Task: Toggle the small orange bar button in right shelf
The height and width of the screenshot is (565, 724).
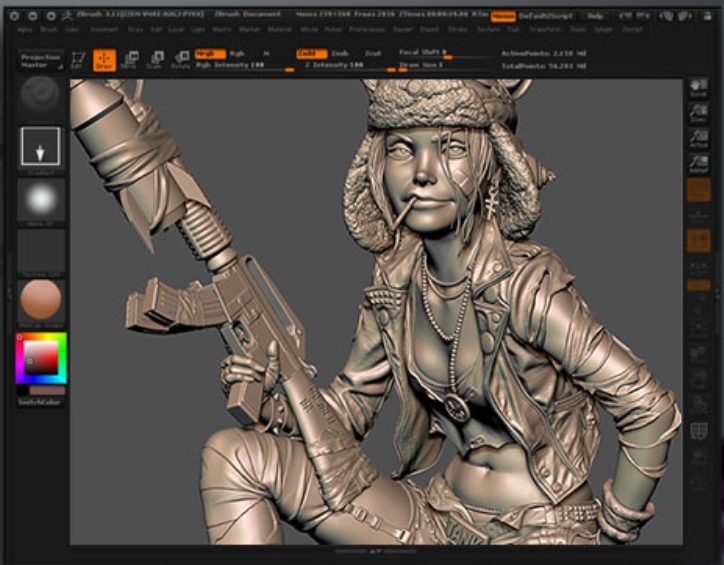Action: pyautogui.click(x=699, y=286)
